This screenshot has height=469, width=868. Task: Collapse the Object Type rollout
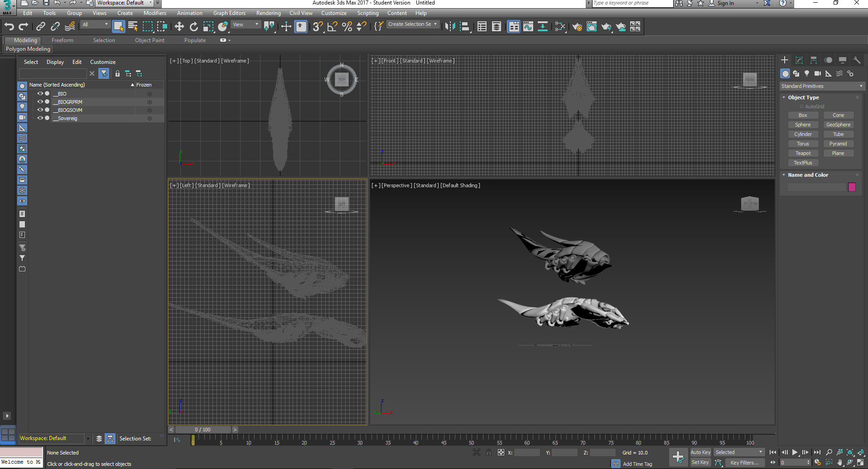[803, 97]
